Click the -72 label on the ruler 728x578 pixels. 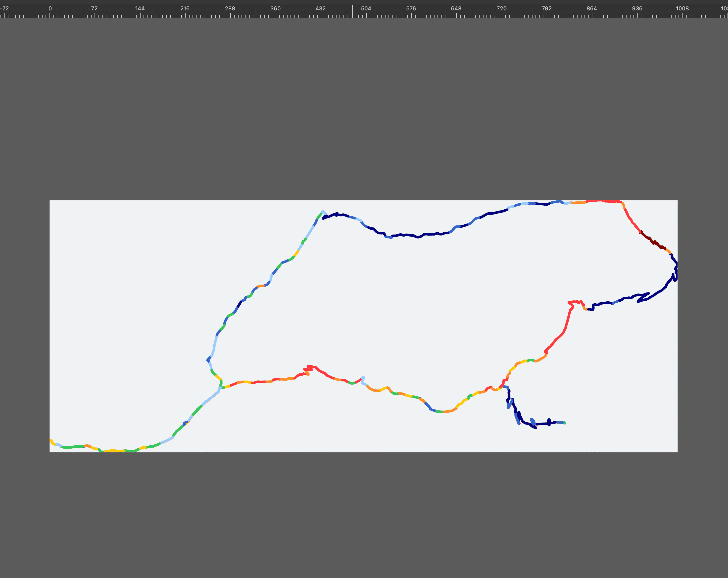[5, 8]
